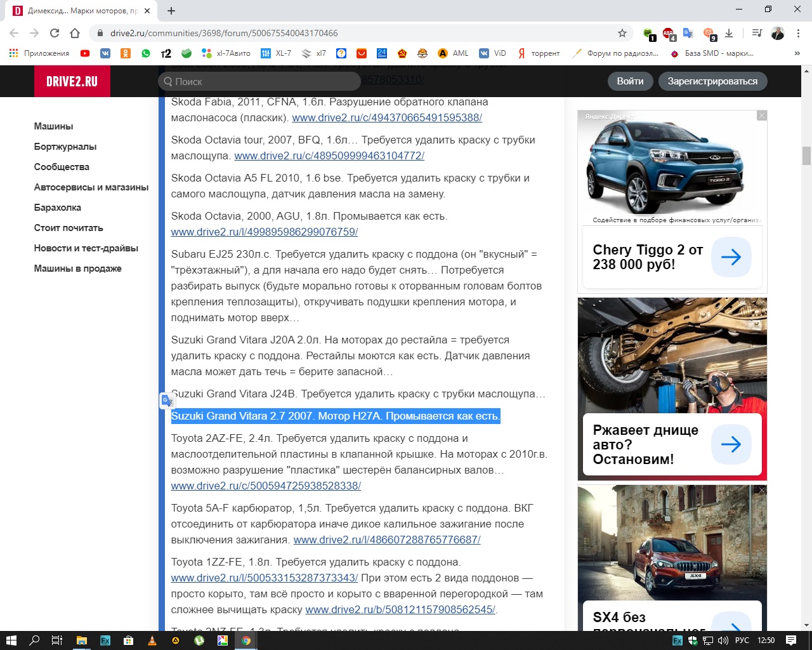Open Стоит почитать in the sidebar
The image size is (812, 650).
(69, 228)
